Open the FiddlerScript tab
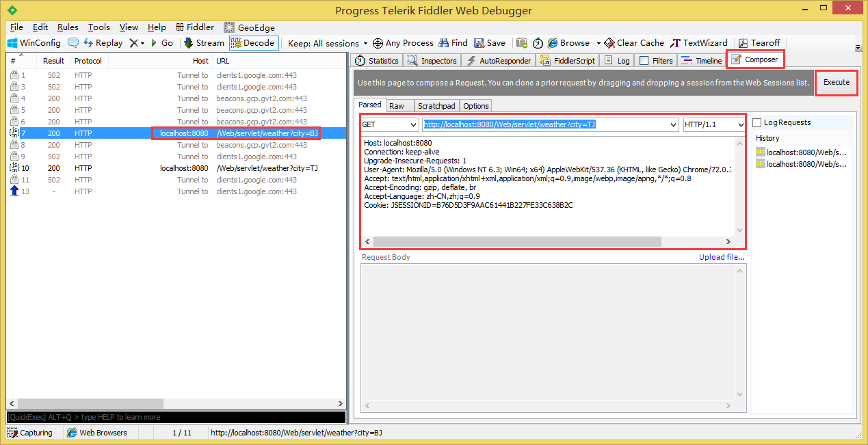The image size is (868, 445). coord(568,61)
